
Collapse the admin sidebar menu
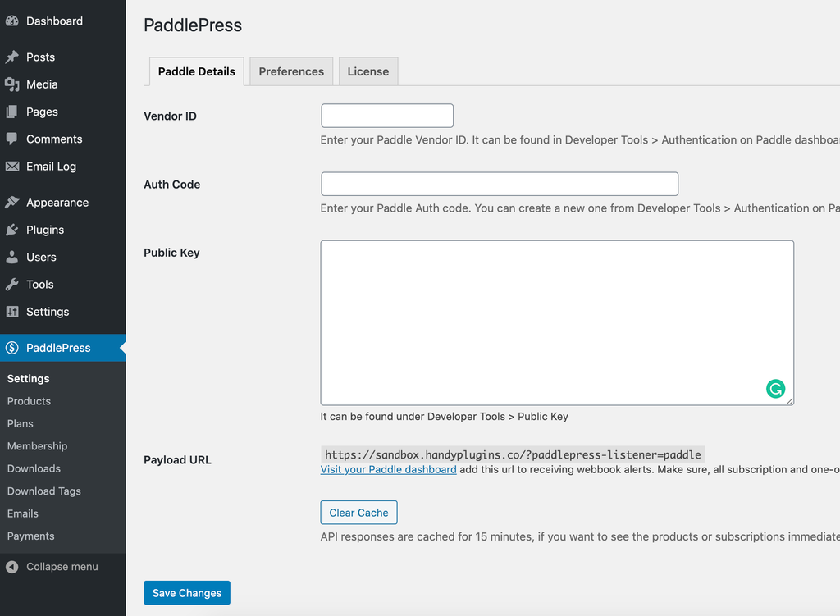52,567
